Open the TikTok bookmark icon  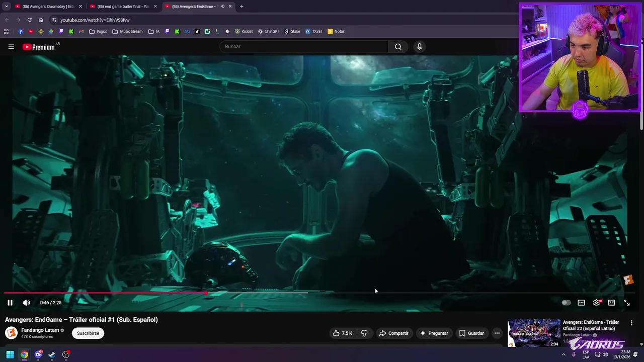[197, 31]
